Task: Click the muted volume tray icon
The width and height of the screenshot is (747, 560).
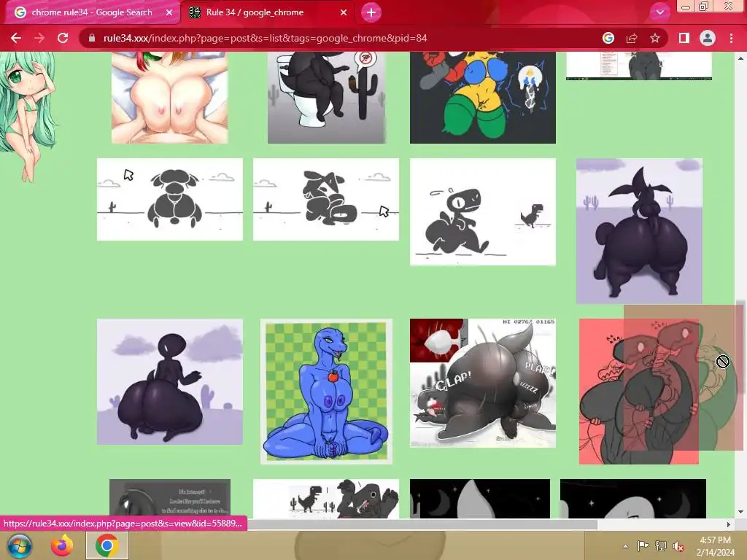Action: tap(678, 546)
